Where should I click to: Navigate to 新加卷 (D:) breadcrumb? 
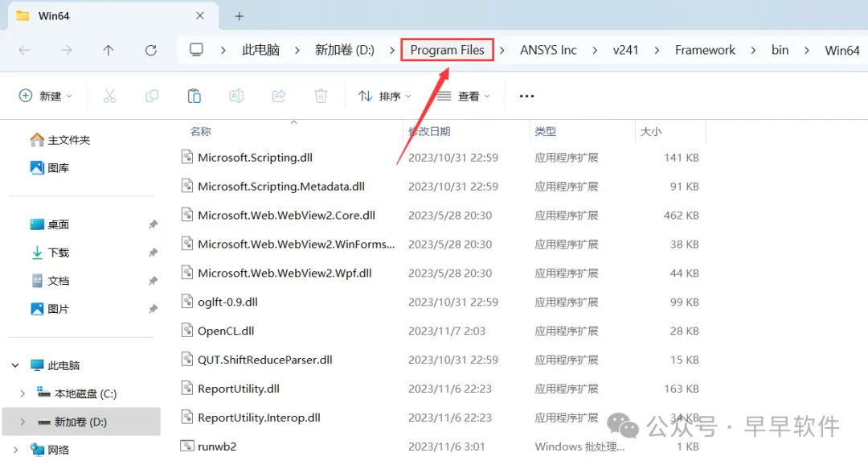click(x=344, y=50)
